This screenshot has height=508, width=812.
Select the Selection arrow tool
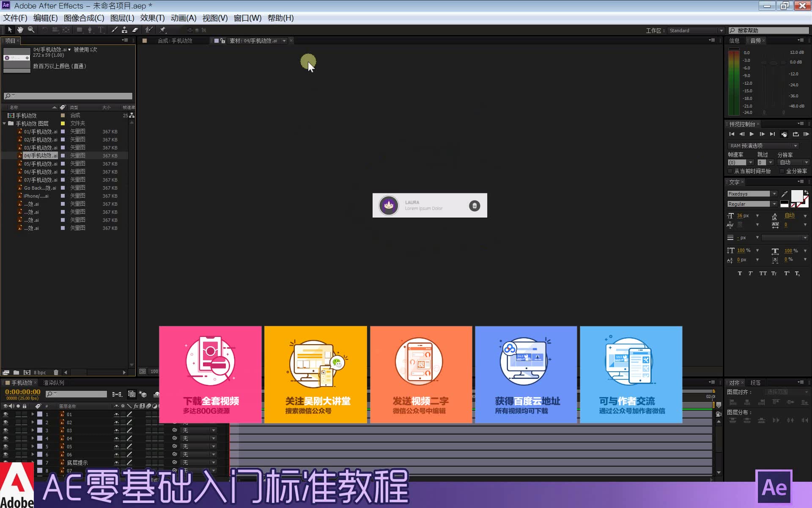[x=10, y=30]
